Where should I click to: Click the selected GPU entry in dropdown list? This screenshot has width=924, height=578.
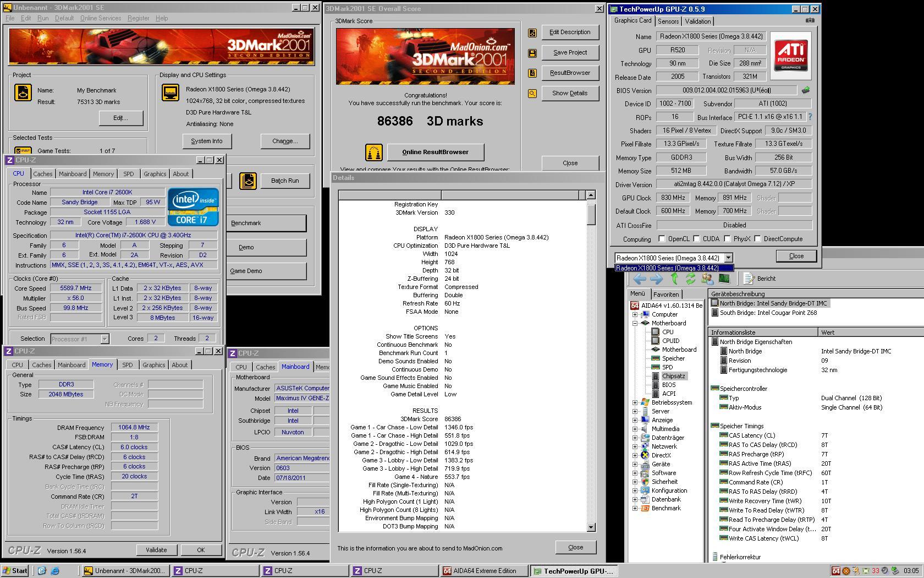click(674, 268)
